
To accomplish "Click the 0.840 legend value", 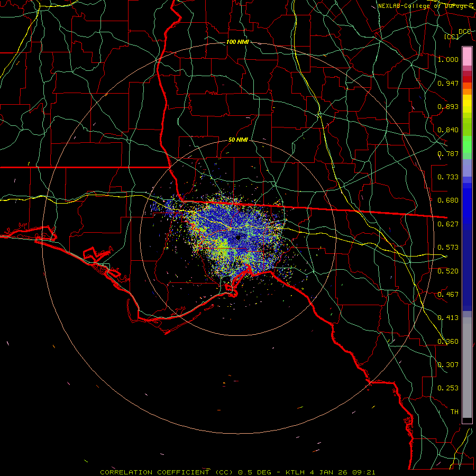I will [x=448, y=130].
